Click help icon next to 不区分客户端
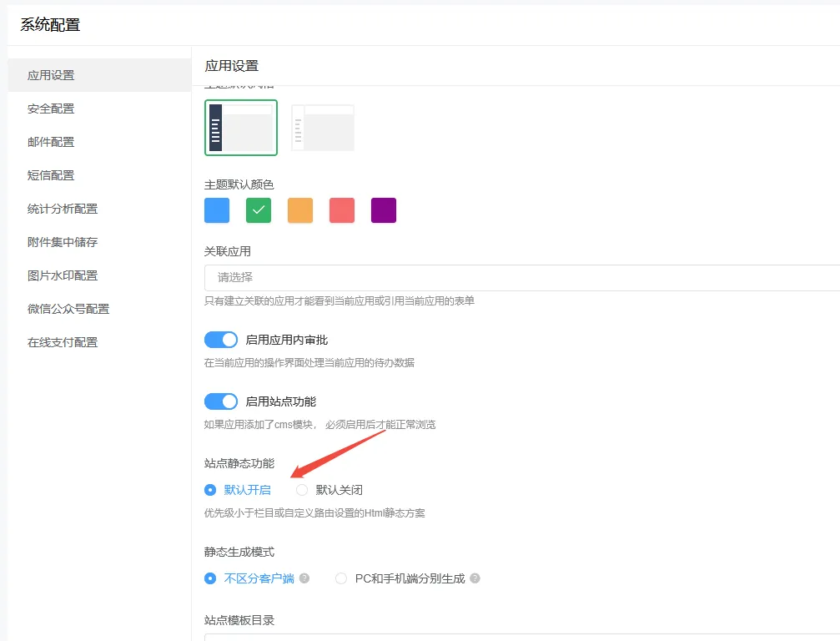This screenshot has width=840, height=641. pos(304,578)
